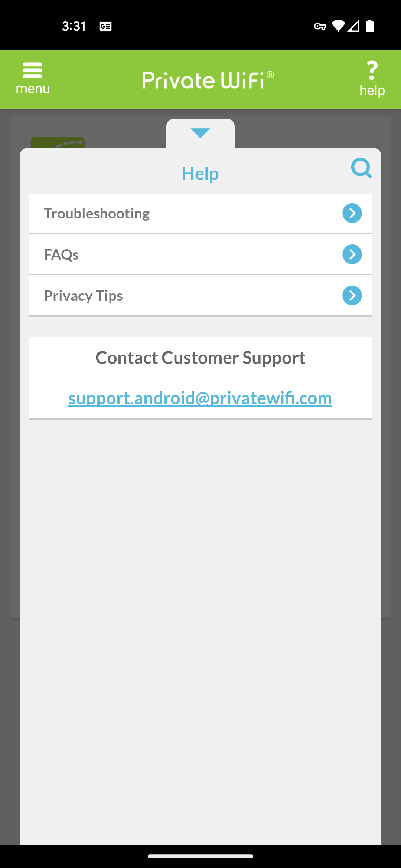Collapse the Help panel with the down arrow
Viewport: 401px width, 868px height.
point(200,133)
